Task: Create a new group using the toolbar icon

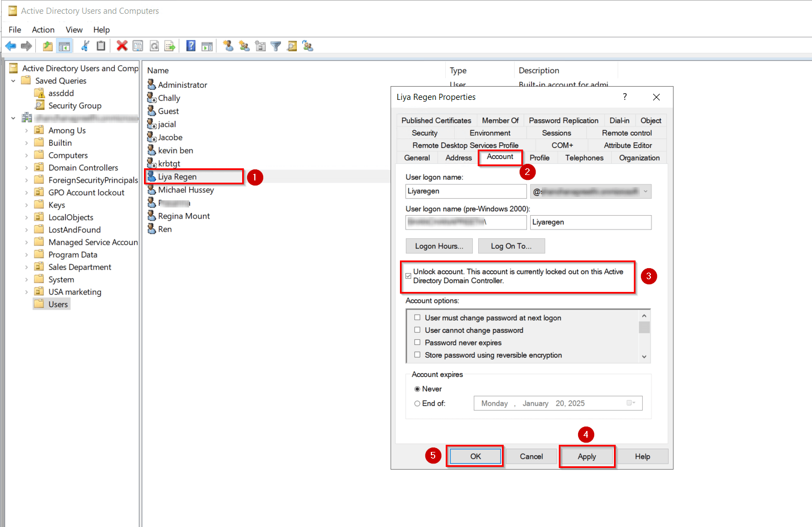Action: (x=244, y=46)
